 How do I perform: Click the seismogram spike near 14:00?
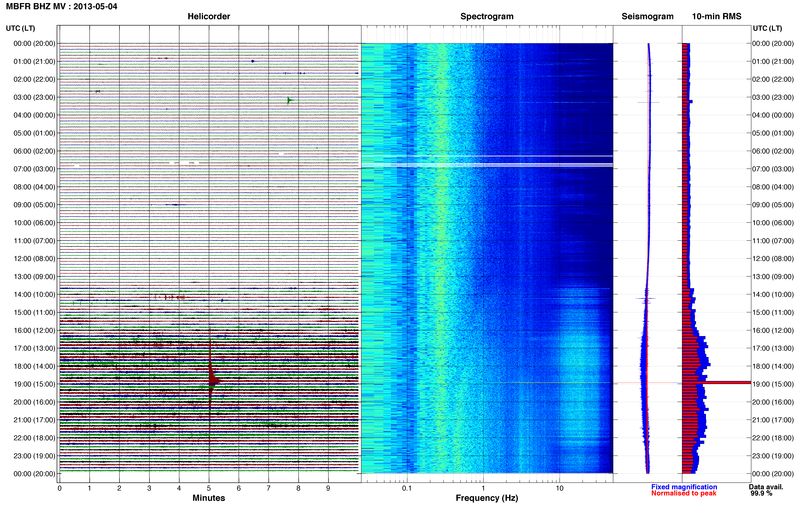[646, 298]
